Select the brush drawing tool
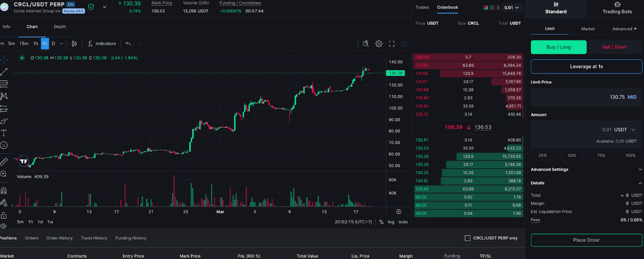This screenshot has height=259, width=644. coord(4,121)
